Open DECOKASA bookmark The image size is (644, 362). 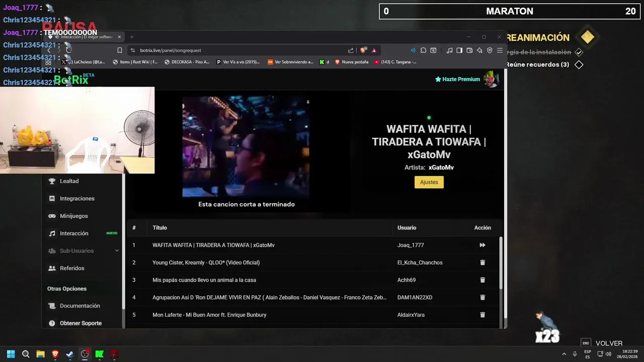[x=187, y=62]
